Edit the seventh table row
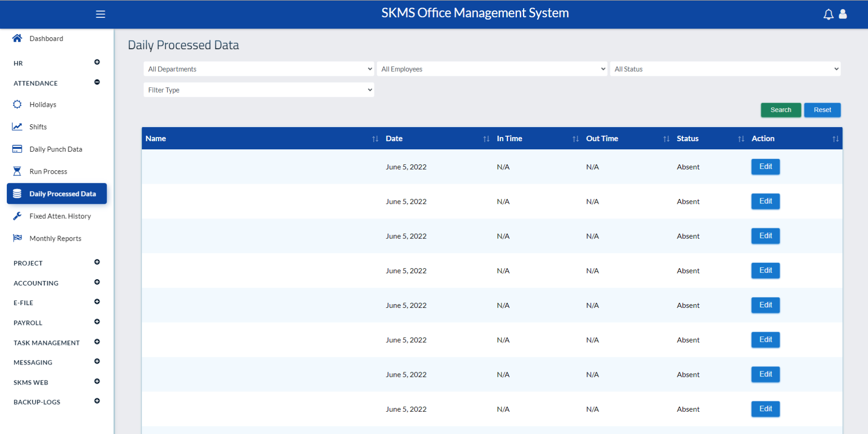This screenshot has width=868, height=434. (766, 374)
